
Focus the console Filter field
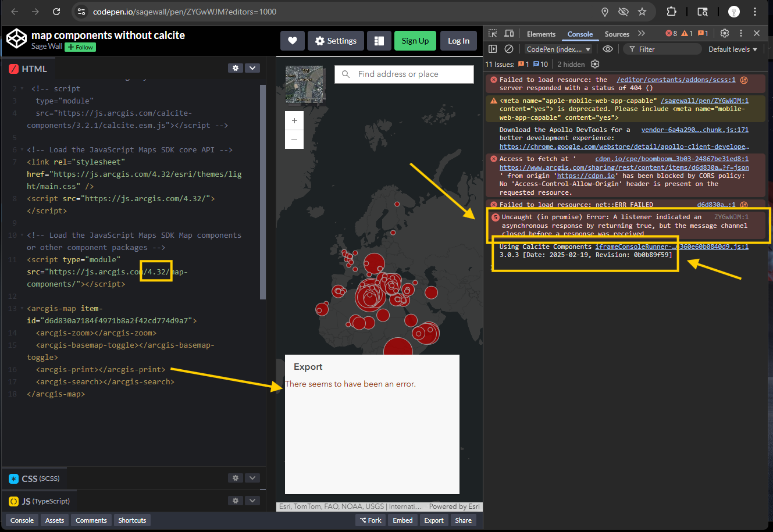click(662, 49)
